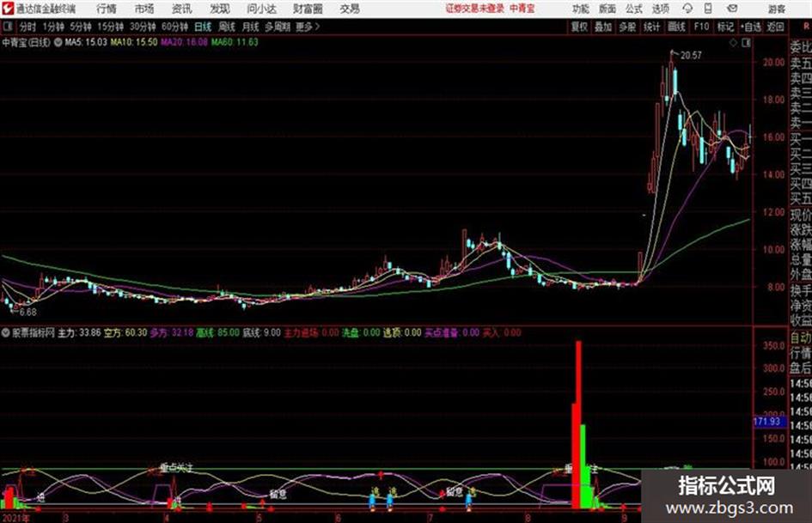Click the 主力: 33.86 indicator value
The width and height of the screenshot is (812, 523).
click(x=79, y=332)
